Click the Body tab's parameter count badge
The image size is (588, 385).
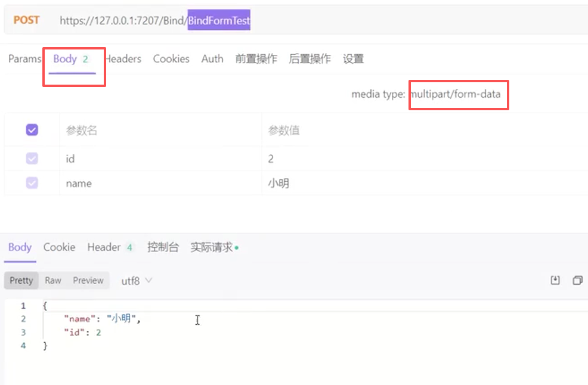[85, 58]
